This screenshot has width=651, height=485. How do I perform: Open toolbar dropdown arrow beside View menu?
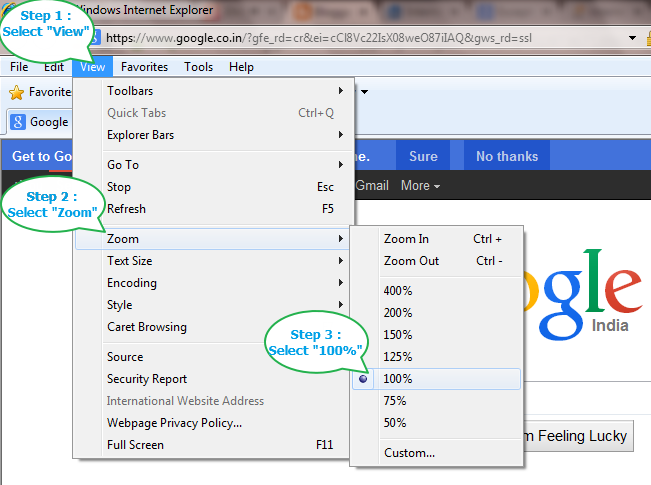(x=365, y=92)
